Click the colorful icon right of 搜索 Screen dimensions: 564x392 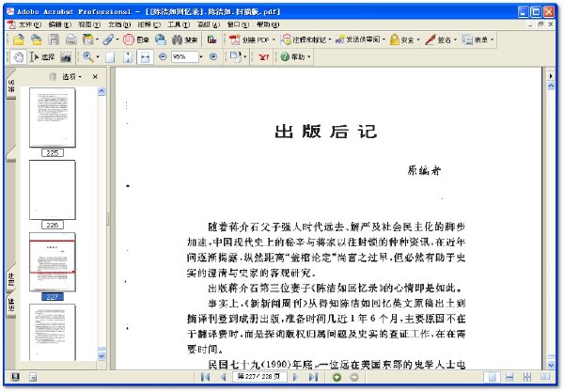[x=211, y=39]
